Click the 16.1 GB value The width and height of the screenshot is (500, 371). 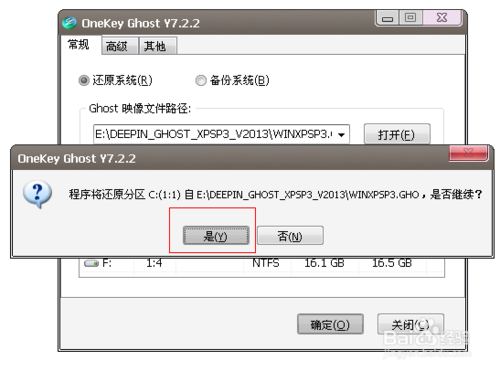[x=324, y=263]
